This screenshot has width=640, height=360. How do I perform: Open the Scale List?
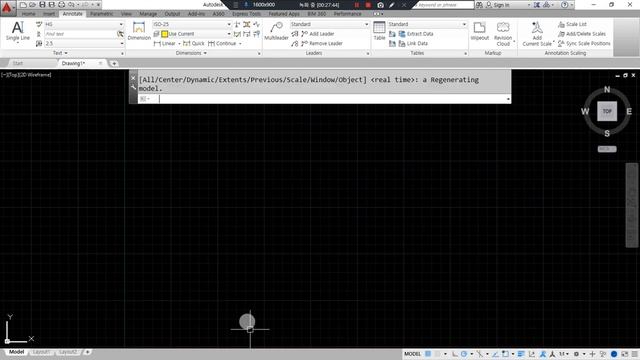pyautogui.click(x=572, y=24)
